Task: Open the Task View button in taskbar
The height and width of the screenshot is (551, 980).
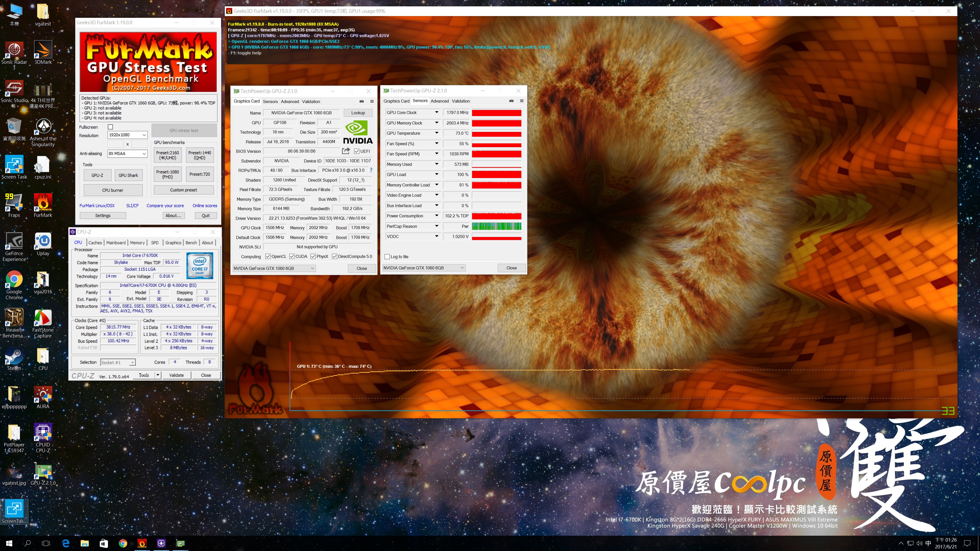Action: (x=46, y=543)
